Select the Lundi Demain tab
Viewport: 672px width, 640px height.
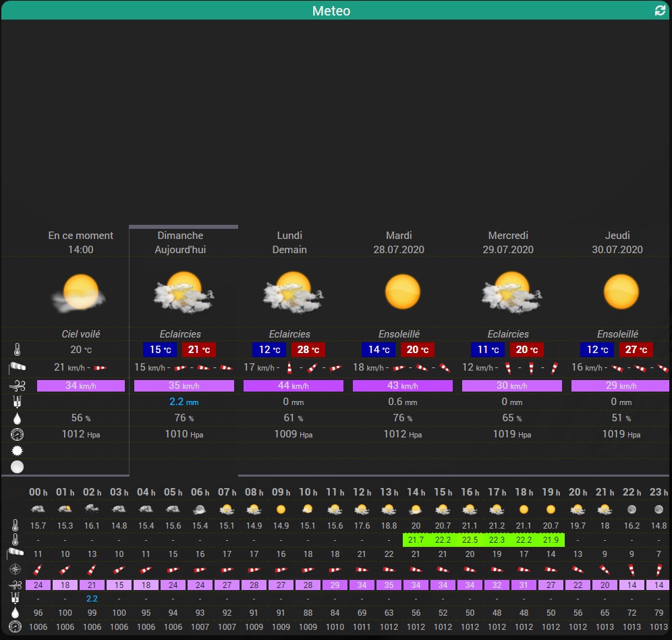point(289,242)
